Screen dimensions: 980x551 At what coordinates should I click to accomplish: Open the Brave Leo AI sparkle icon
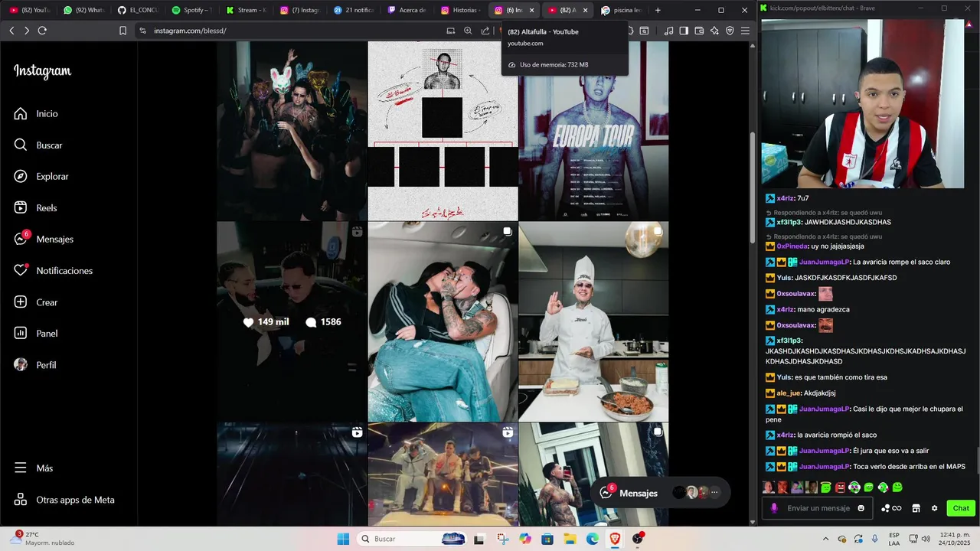click(x=714, y=31)
